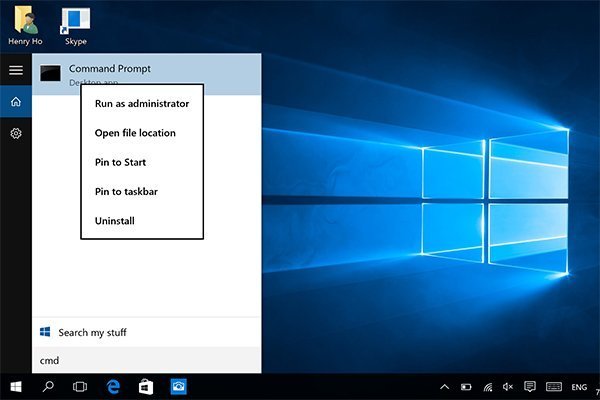Viewport: 600px width, 400px height.
Task: Open the Store app on taskbar
Action: click(x=145, y=386)
